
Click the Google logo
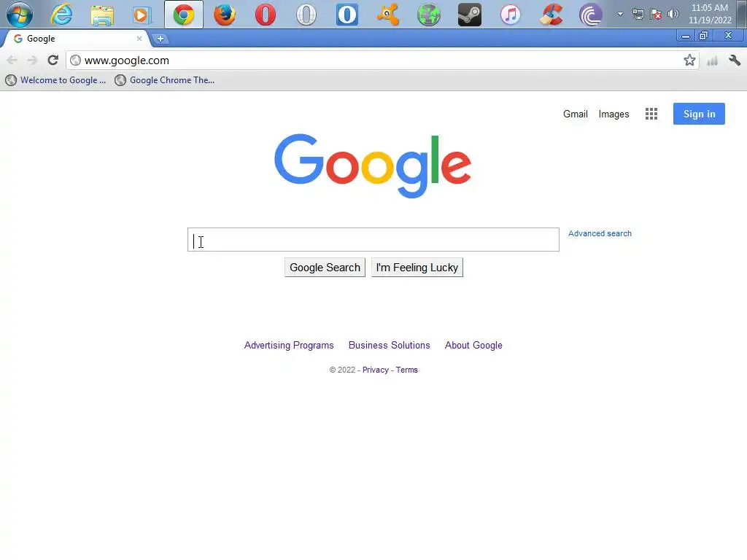point(373,166)
